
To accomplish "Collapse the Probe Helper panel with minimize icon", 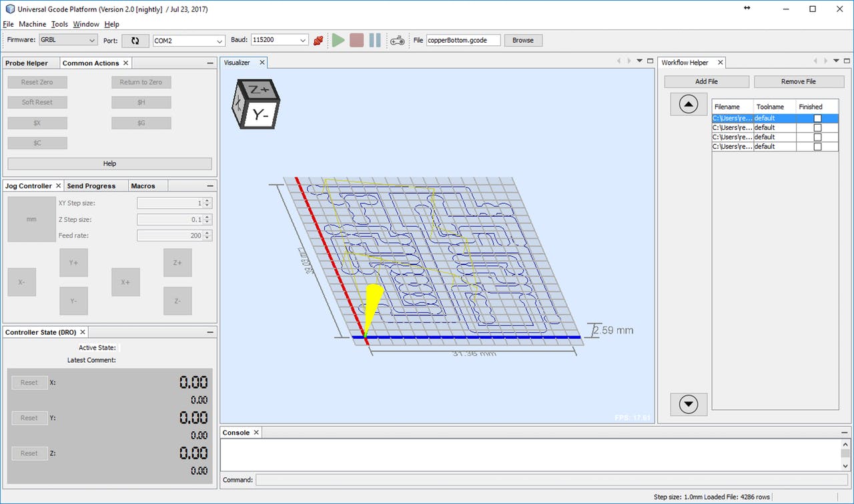I will [x=210, y=62].
